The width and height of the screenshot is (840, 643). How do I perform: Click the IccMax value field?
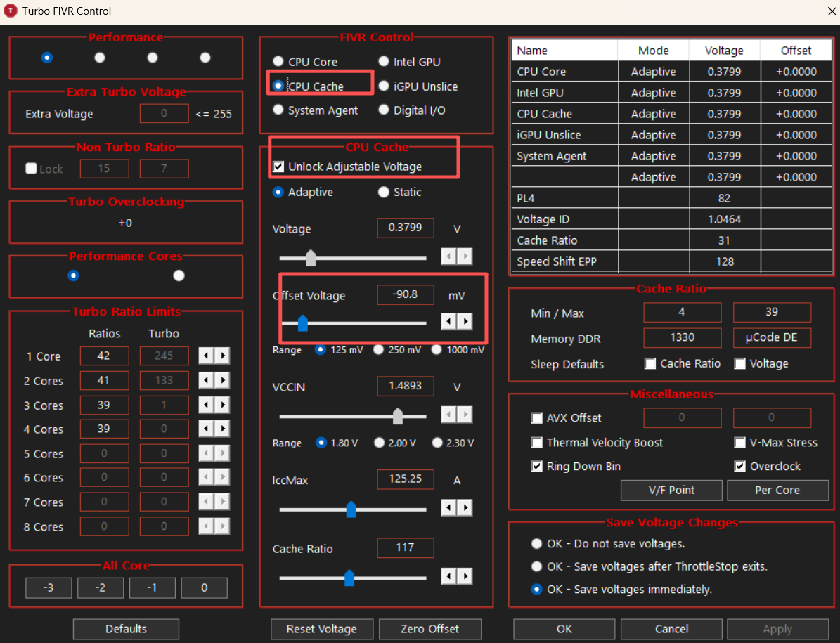[405, 479]
